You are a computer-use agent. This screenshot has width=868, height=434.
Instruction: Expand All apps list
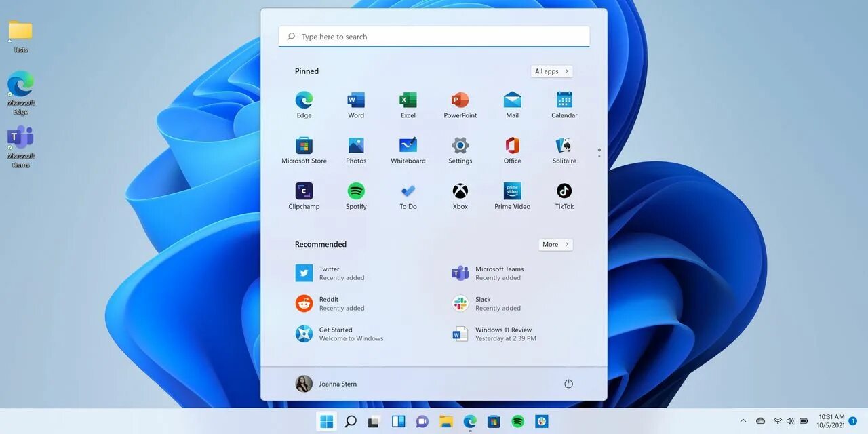coord(551,71)
